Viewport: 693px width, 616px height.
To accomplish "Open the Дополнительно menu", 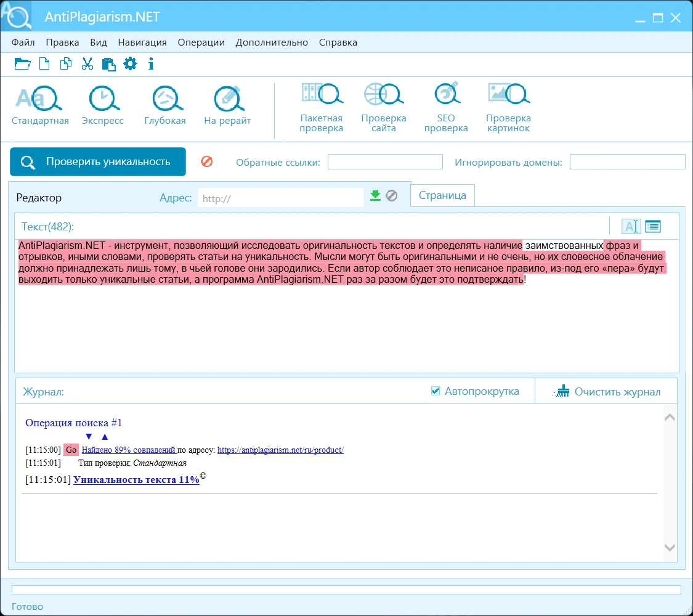I will [x=272, y=43].
